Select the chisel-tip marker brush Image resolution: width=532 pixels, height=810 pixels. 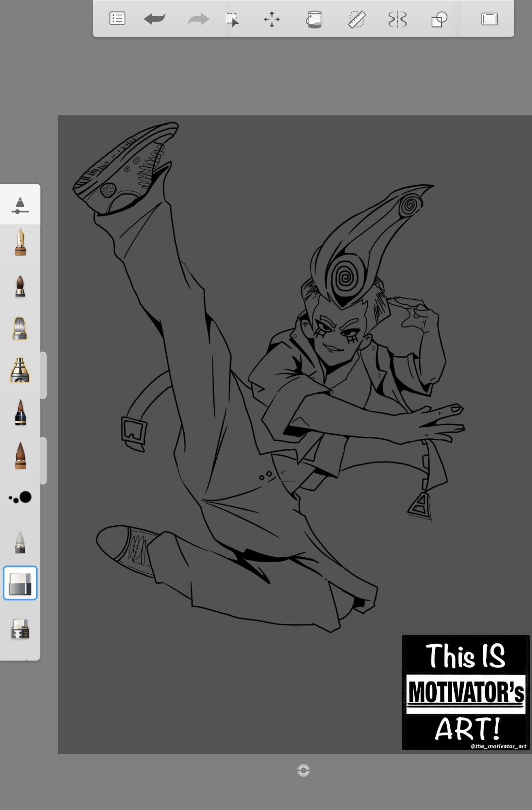(20, 328)
